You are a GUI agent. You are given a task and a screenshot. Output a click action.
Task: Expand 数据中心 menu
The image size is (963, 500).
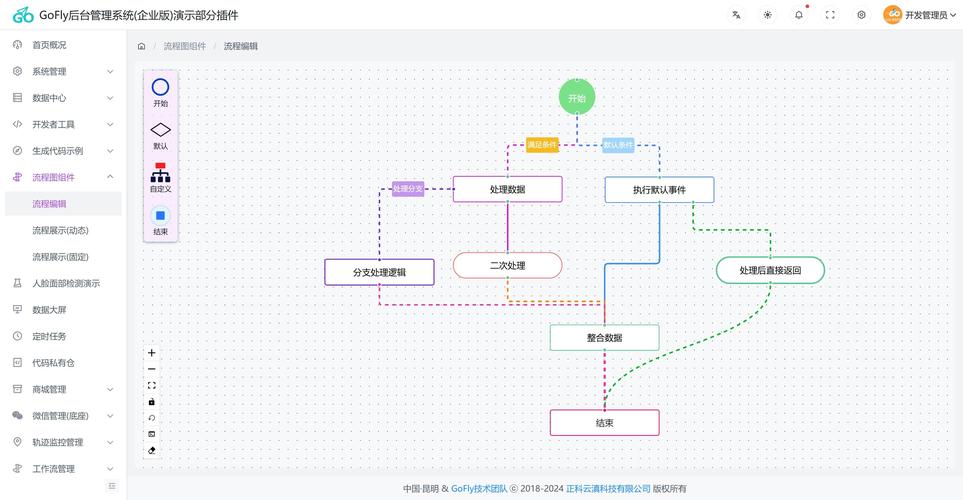coord(63,98)
